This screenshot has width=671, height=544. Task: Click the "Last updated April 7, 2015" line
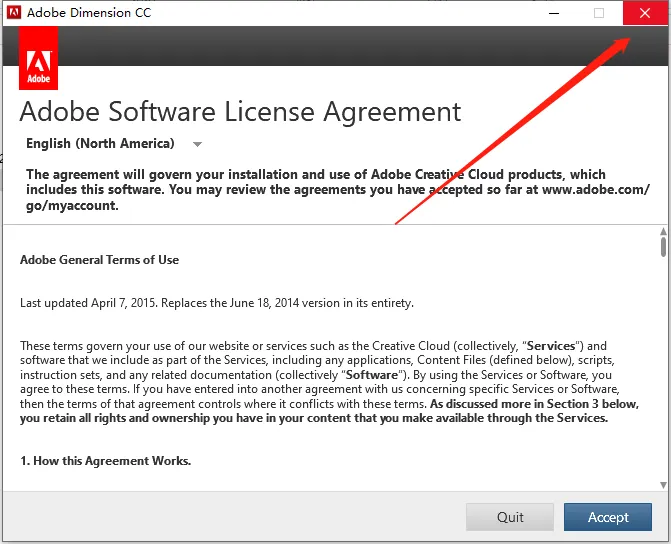217,303
